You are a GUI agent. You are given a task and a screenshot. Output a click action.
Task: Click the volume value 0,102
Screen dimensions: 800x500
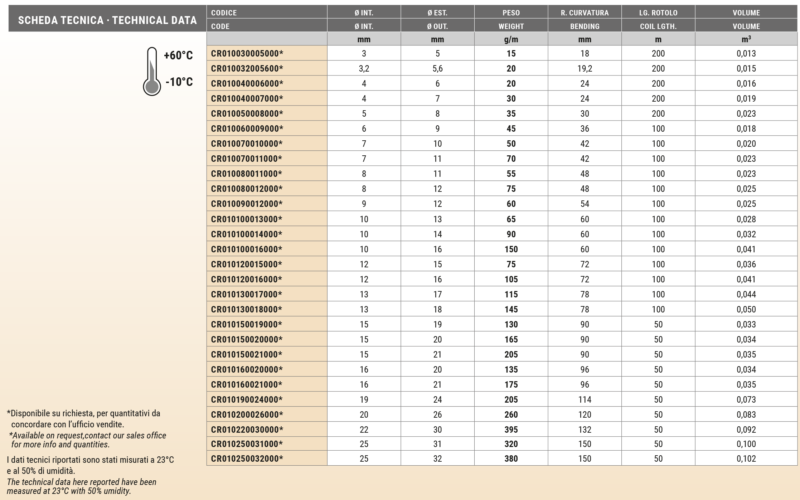coord(745,459)
